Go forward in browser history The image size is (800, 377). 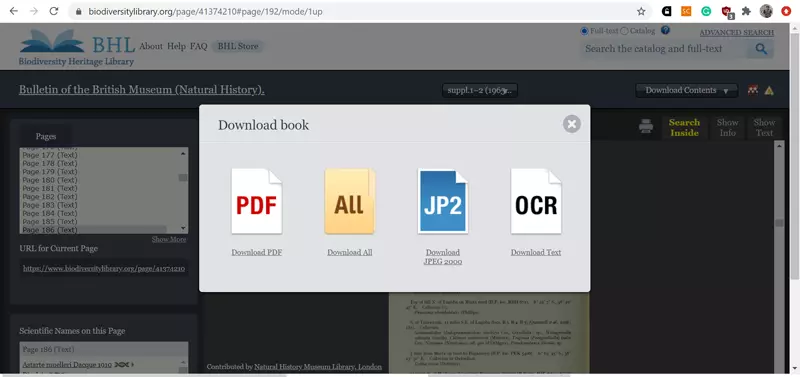(x=34, y=11)
